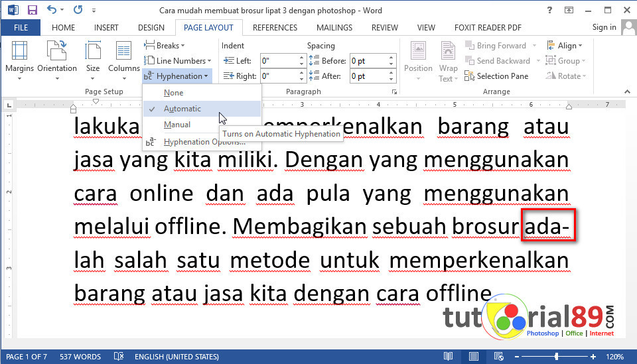The width and height of the screenshot is (637, 364).
Task: Expand Send Backward dropdown arrow
Action: point(538,61)
